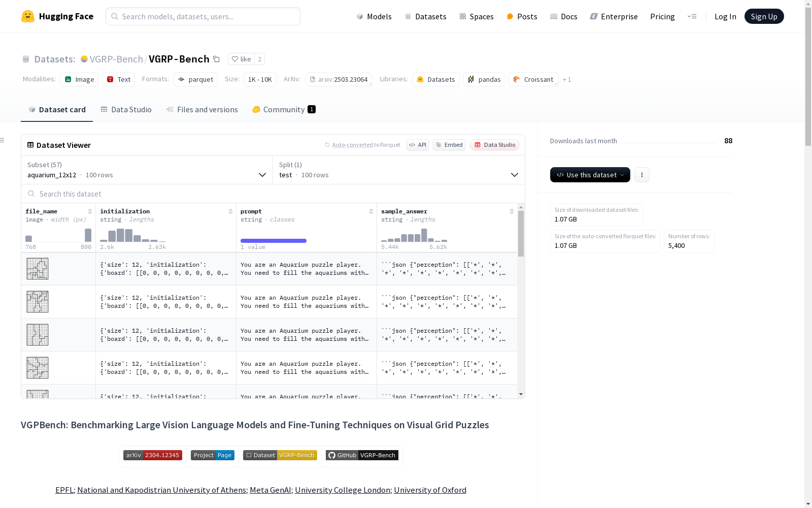This screenshot has height=508, width=812.
Task: Open the University of Oxford link
Action: (x=430, y=490)
